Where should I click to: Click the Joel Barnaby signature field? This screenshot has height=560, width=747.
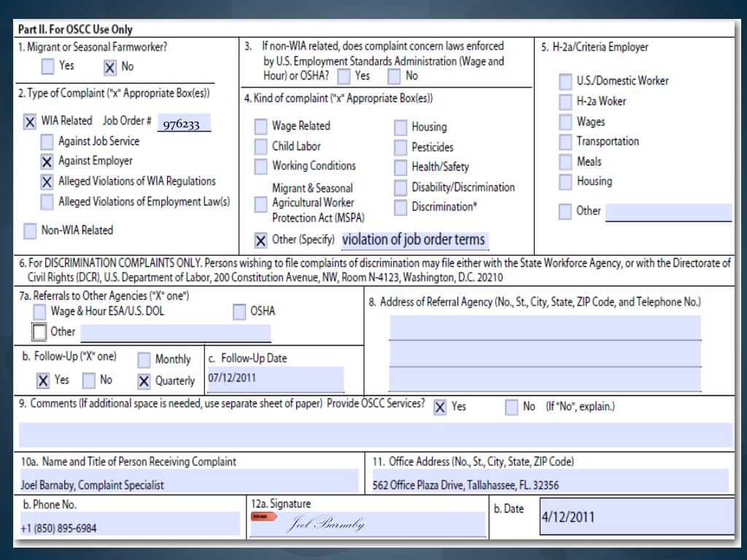click(x=368, y=524)
